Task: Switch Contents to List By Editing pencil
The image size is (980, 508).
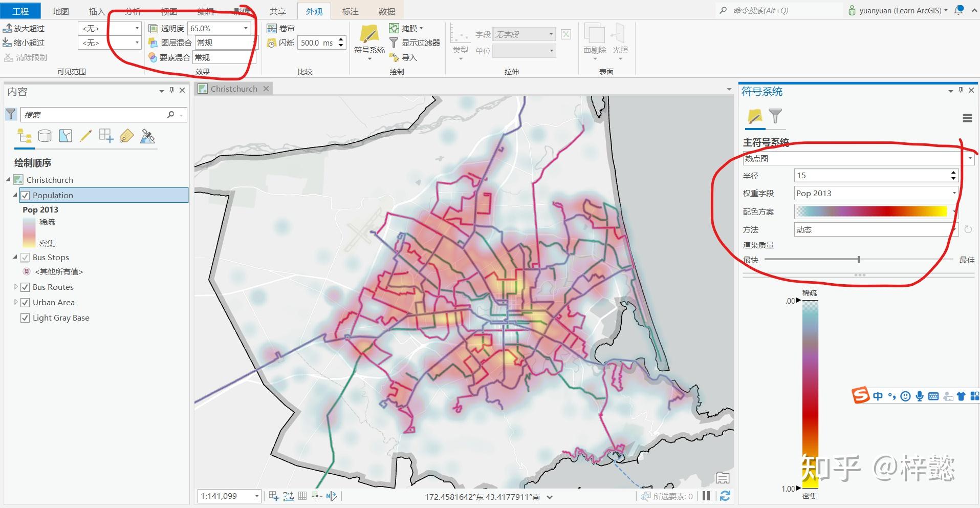Action: (x=85, y=136)
